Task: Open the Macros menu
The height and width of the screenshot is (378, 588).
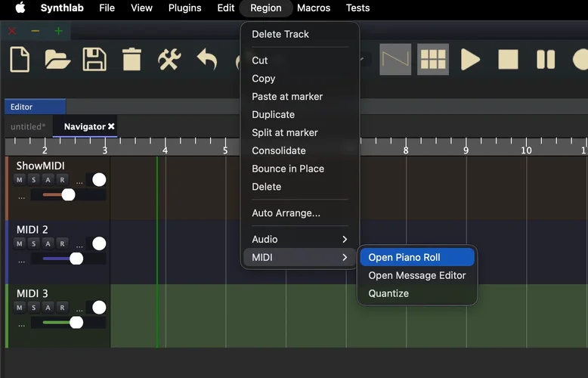Action: 314,8
